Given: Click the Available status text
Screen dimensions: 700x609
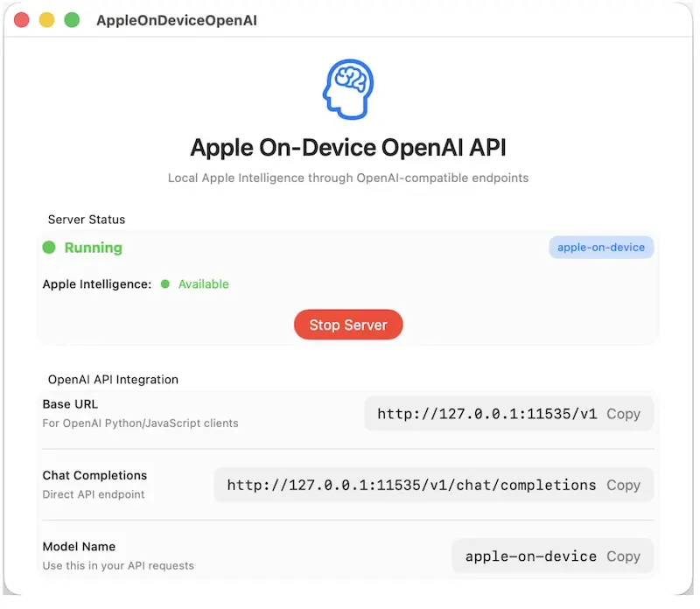Looking at the screenshot, I should pyautogui.click(x=204, y=284).
